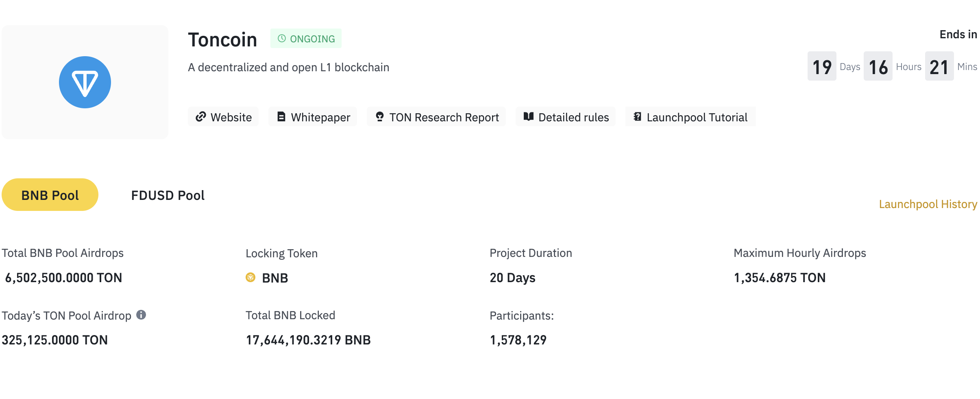
Task: Click the 'BNB' locking token value
Action: (x=275, y=278)
